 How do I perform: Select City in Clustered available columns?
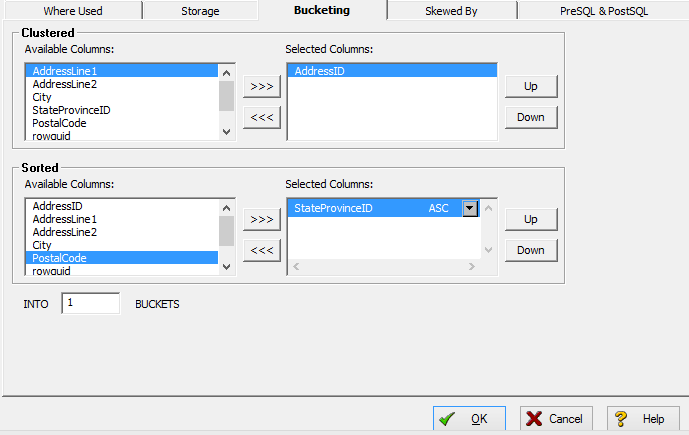click(x=122, y=97)
